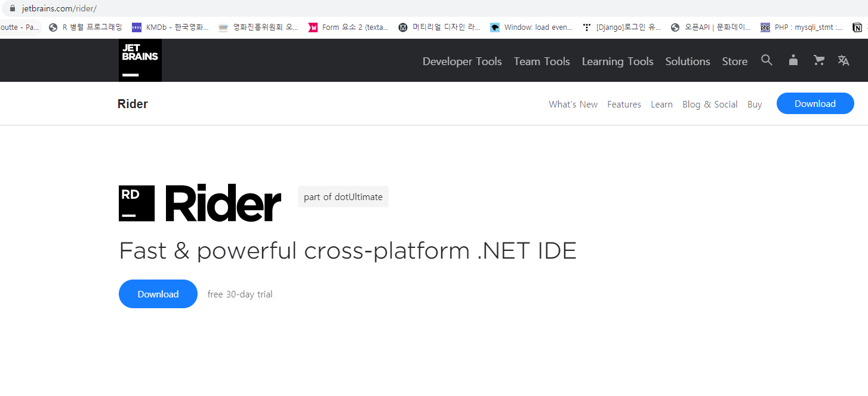Click the Rider title in sub-navigation
This screenshot has height=396, width=868.
pyautogui.click(x=133, y=104)
